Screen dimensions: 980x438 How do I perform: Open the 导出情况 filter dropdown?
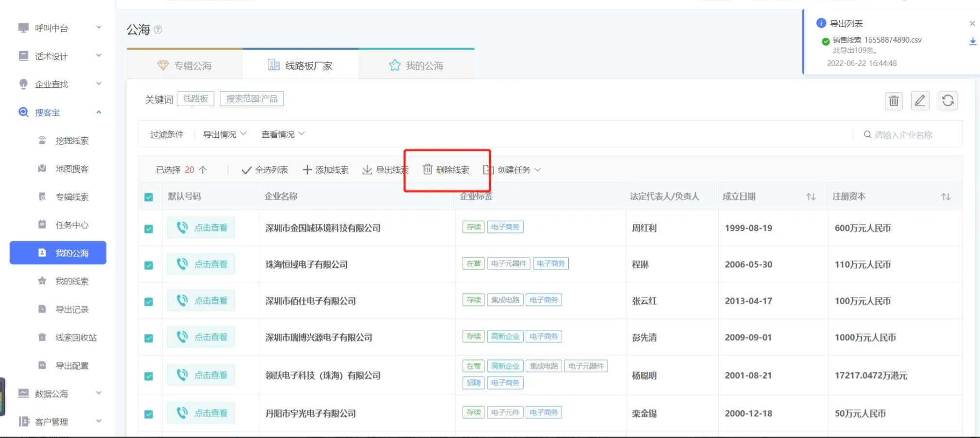(224, 134)
